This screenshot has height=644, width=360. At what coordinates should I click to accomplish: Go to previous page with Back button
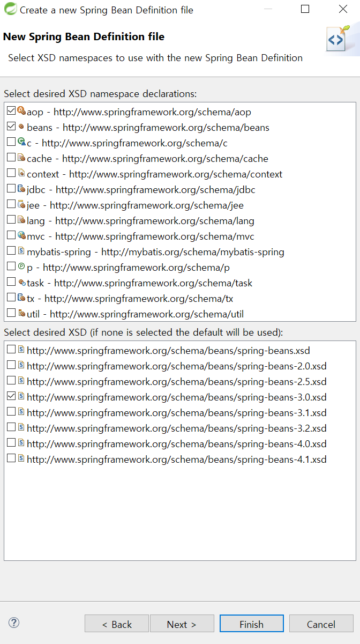[x=117, y=624]
